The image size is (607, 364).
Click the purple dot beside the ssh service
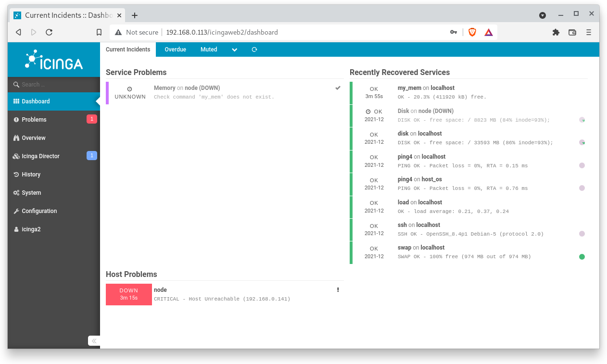click(x=582, y=233)
